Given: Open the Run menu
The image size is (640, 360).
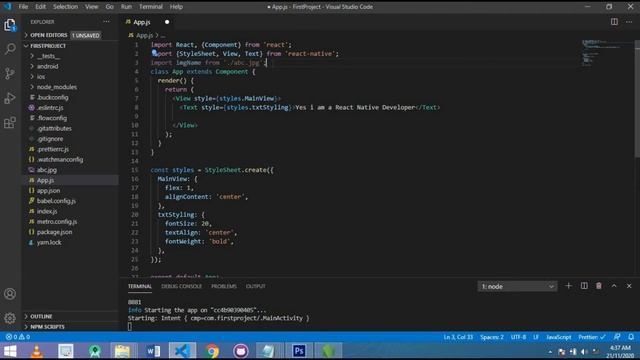Looking at the screenshot, I should click(x=126, y=7).
